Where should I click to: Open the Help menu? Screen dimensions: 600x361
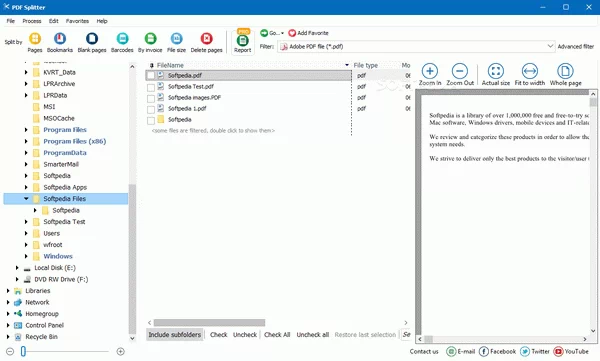(102, 21)
